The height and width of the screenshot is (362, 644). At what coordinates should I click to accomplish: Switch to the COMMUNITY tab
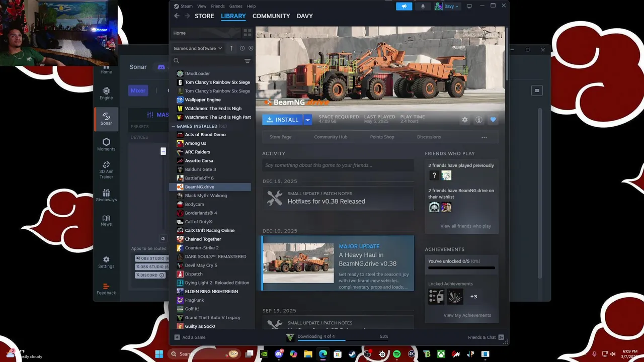pyautogui.click(x=271, y=16)
